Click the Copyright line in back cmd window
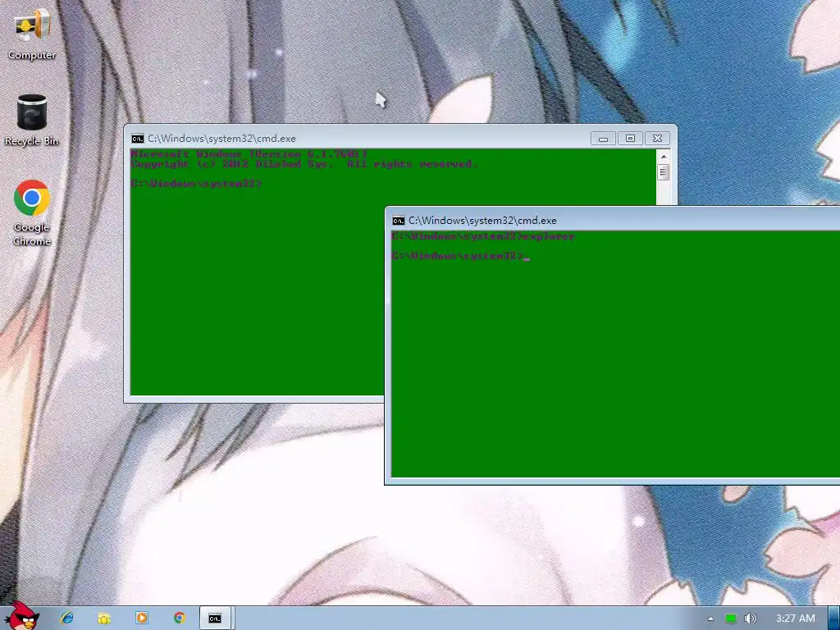The width and height of the screenshot is (840, 630). click(x=304, y=164)
